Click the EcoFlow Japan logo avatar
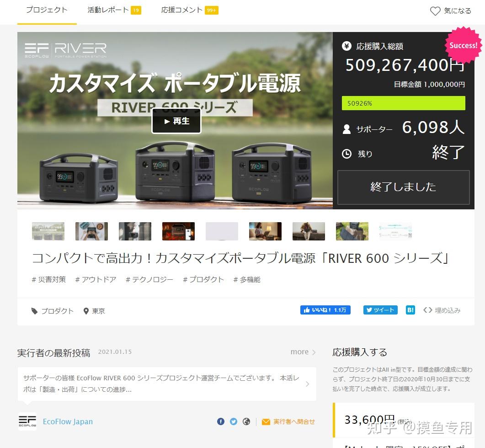Viewport: 485px width, 448px height. coord(27,421)
